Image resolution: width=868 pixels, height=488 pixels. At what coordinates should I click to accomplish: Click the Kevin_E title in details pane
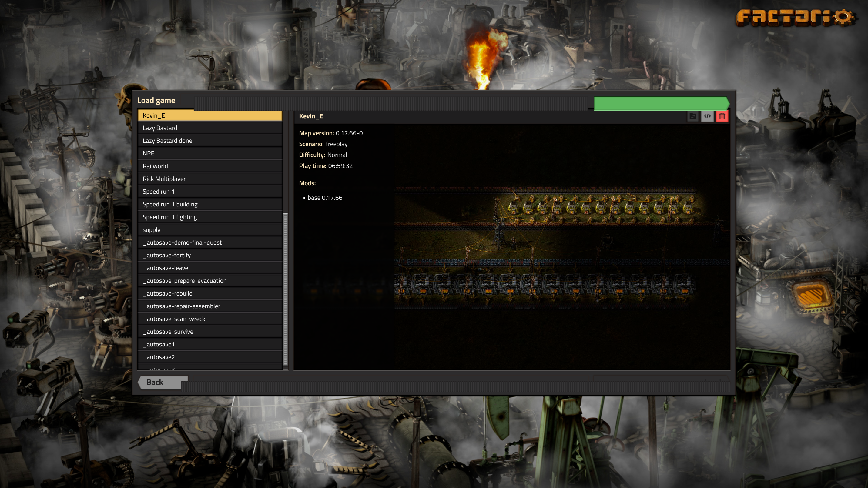point(311,116)
